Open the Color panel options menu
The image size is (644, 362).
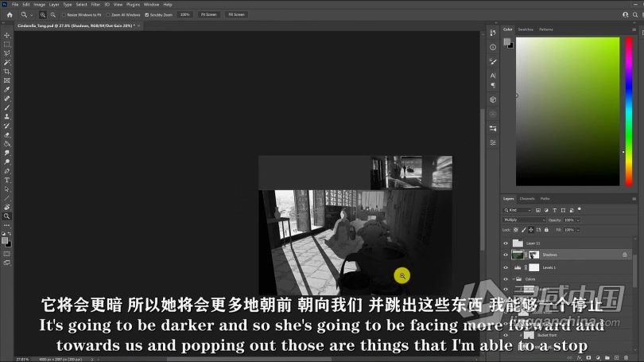634,29
